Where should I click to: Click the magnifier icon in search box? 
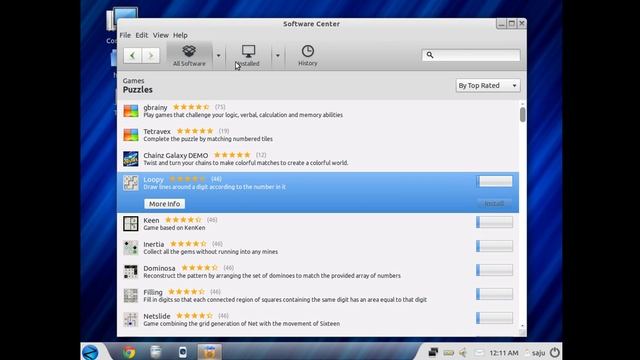tap(430, 55)
